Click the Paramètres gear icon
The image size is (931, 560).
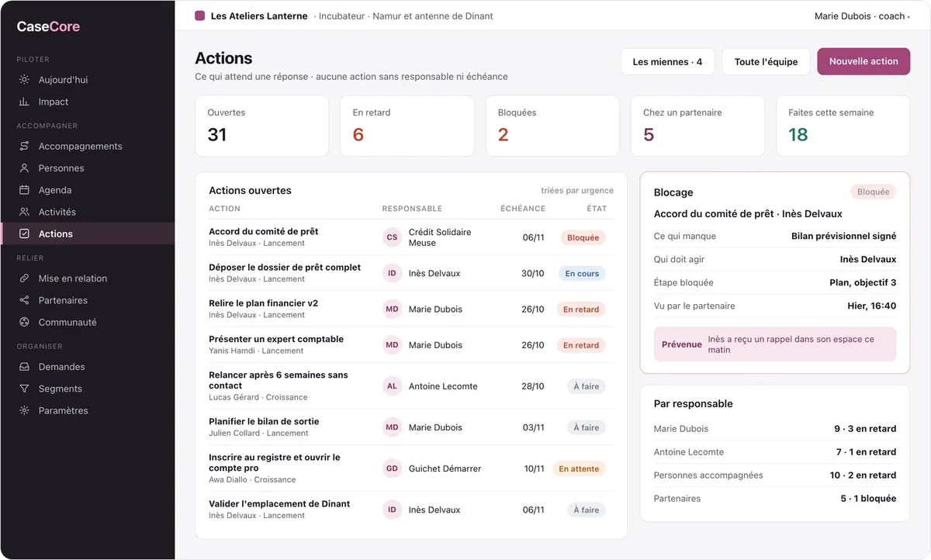(24, 410)
